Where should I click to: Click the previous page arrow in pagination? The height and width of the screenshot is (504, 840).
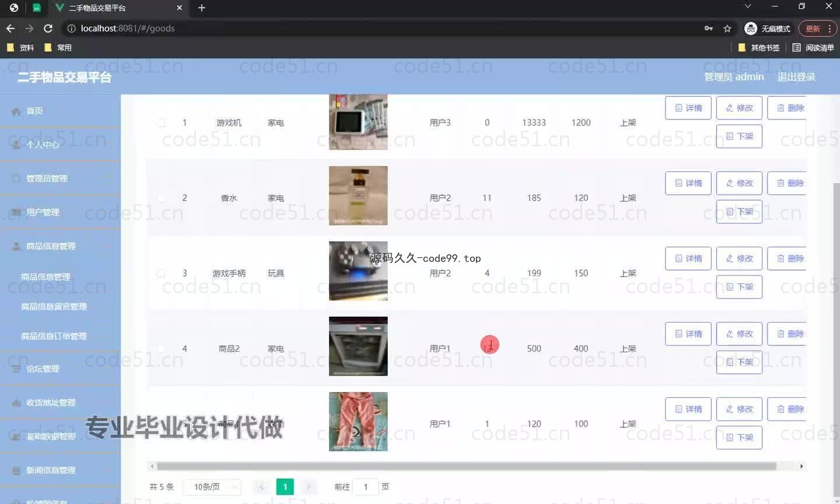tap(261, 487)
